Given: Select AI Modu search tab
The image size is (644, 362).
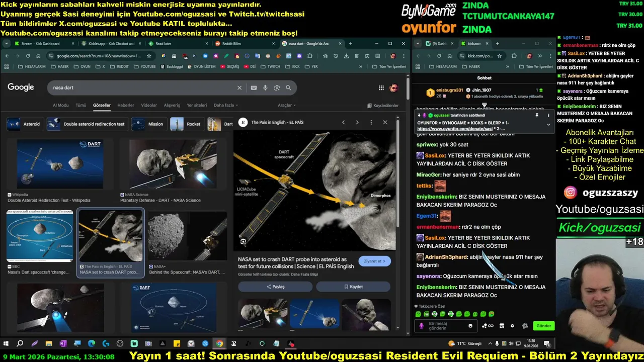Looking at the screenshot, I should (x=60, y=105).
